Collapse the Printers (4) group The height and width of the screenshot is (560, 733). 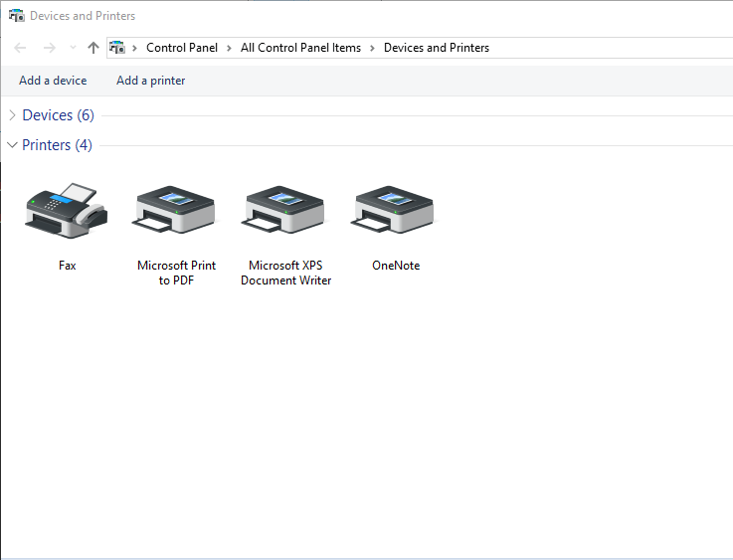[x=13, y=145]
